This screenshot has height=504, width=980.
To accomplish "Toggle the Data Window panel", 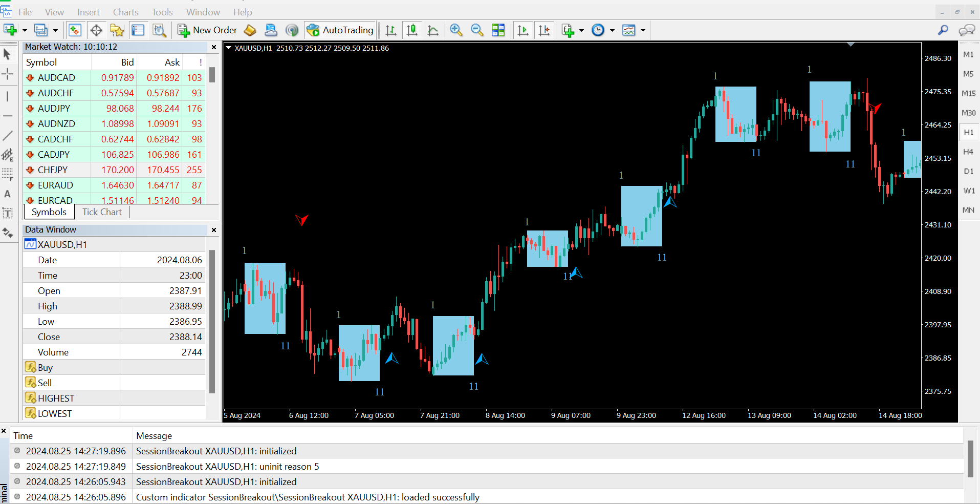I will [x=96, y=30].
